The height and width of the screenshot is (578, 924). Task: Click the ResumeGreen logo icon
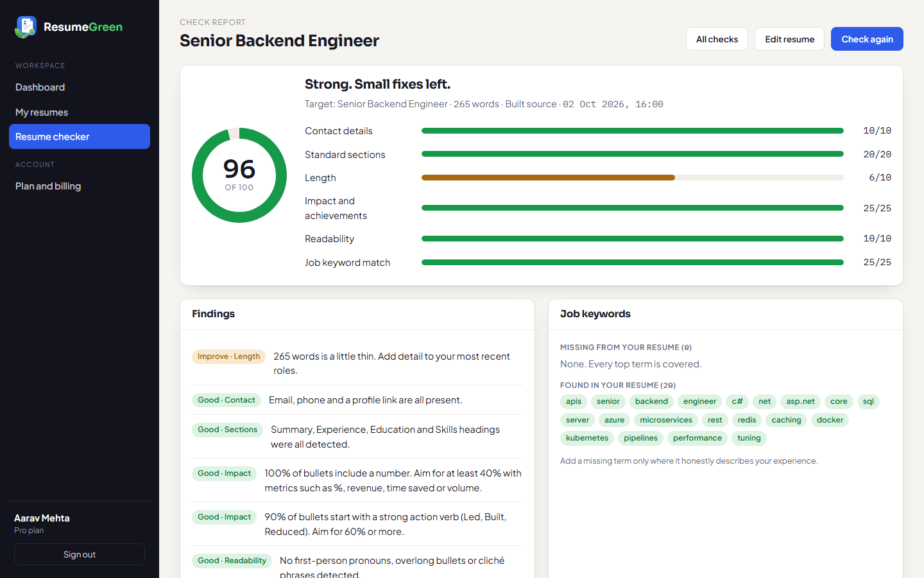click(26, 27)
